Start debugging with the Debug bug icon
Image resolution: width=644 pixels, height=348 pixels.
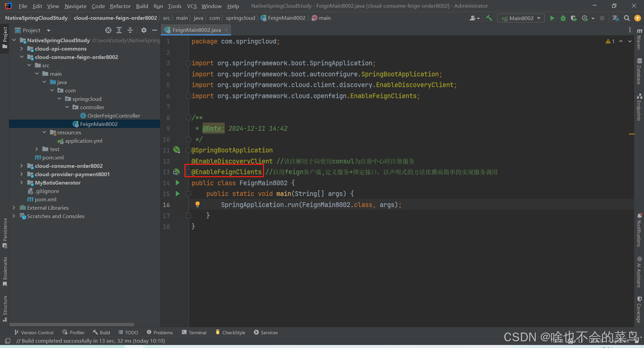pos(563,18)
